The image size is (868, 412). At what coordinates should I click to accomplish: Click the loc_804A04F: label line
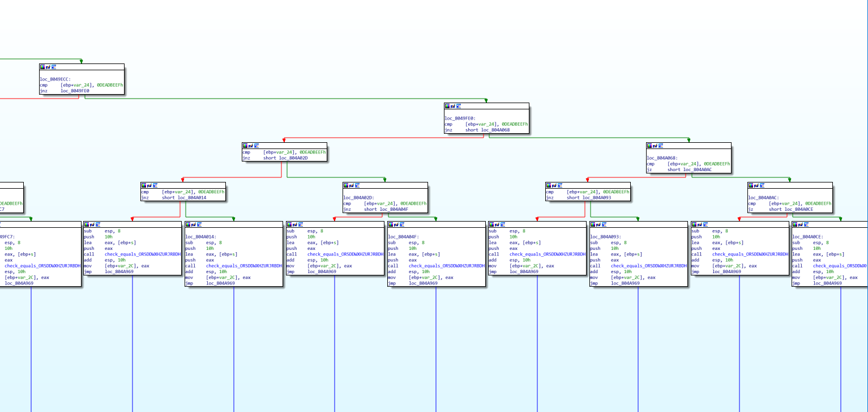click(x=403, y=237)
